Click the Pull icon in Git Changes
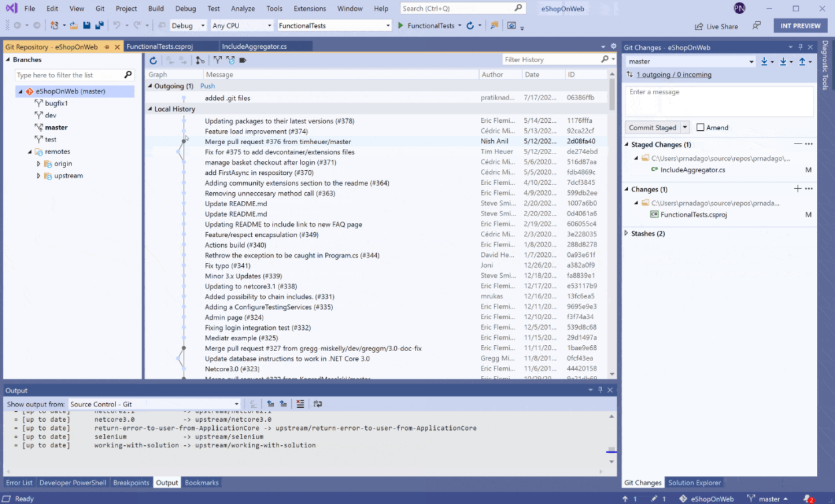Viewport: 835px width, 504px height. tap(783, 61)
